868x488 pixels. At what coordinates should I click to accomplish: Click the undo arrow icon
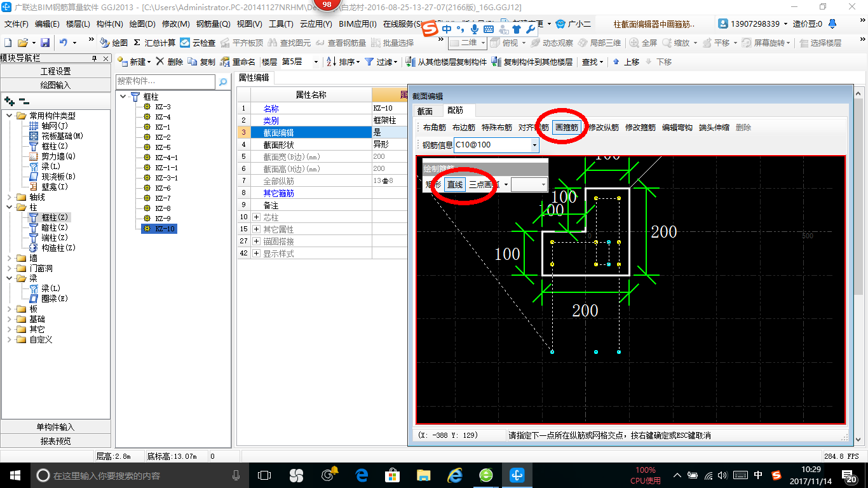pyautogui.click(x=64, y=43)
